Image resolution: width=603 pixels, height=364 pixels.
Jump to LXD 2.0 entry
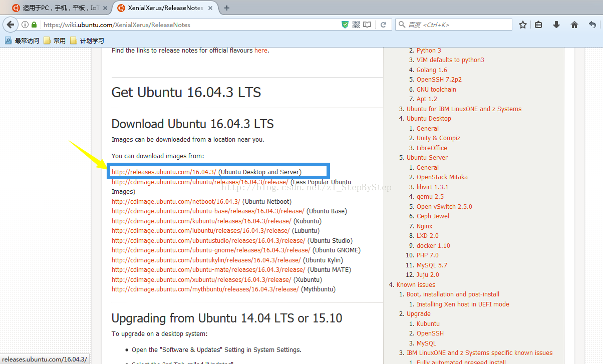tap(427, 235)
